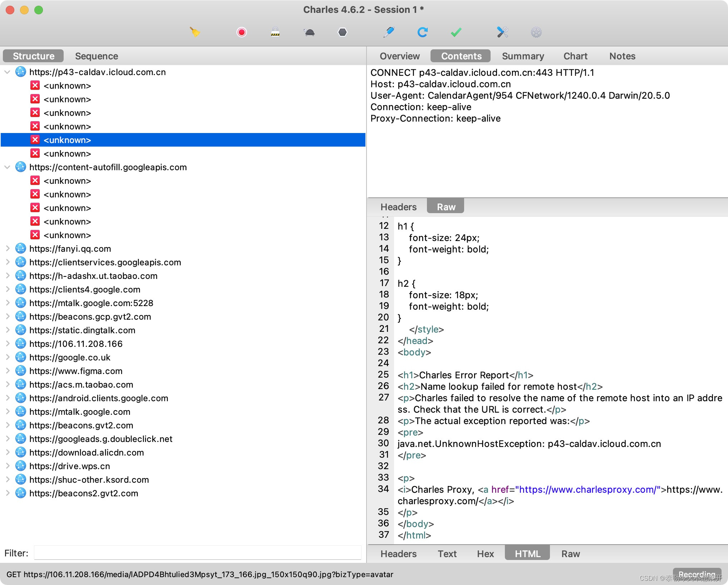Toggle SSL proxying padlock icon
The image size is (728, 585).
click(x=275, y=32)
